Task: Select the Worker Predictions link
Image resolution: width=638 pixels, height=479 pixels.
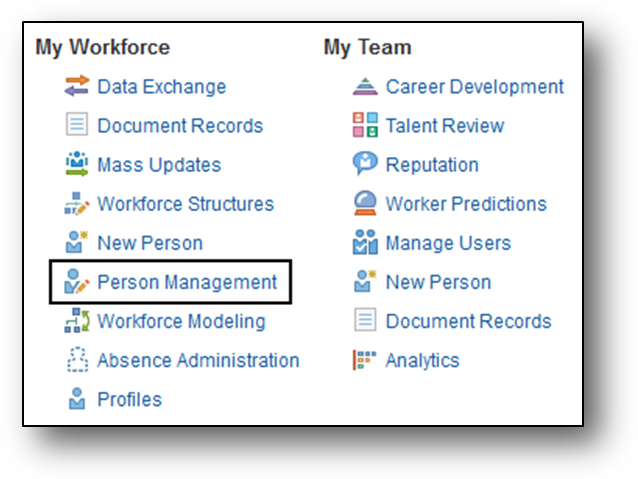Action: coord(466,204)
